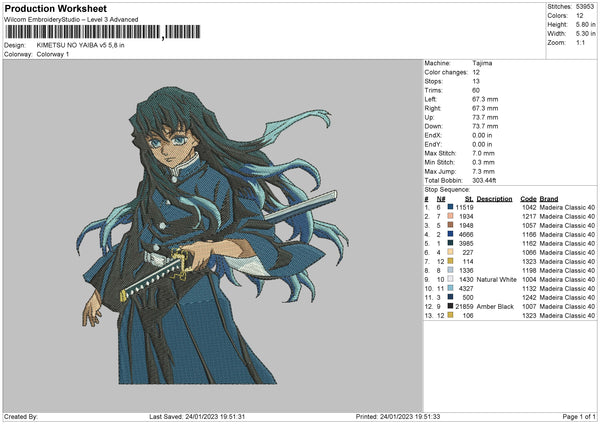
Task: Select design name 'KIMETSU NO YAIBA v5 5,8 in'
Action: (x=80, y=45)
